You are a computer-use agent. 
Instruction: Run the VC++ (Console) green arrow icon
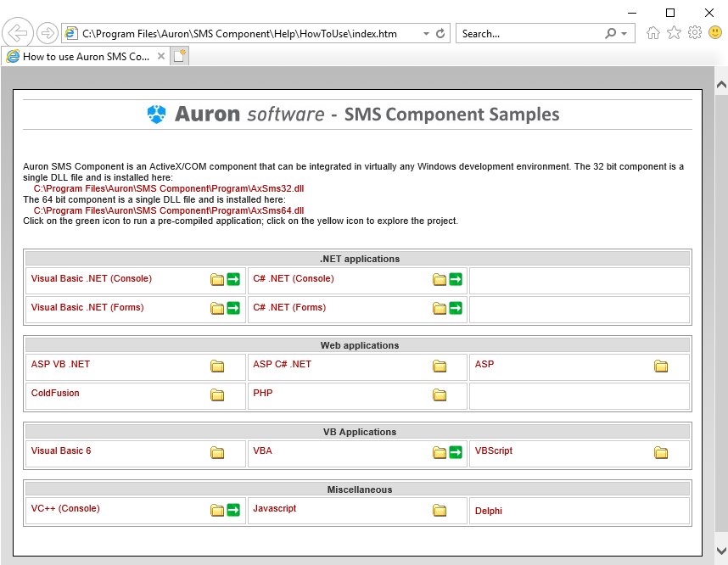click(x=233, y=511)
